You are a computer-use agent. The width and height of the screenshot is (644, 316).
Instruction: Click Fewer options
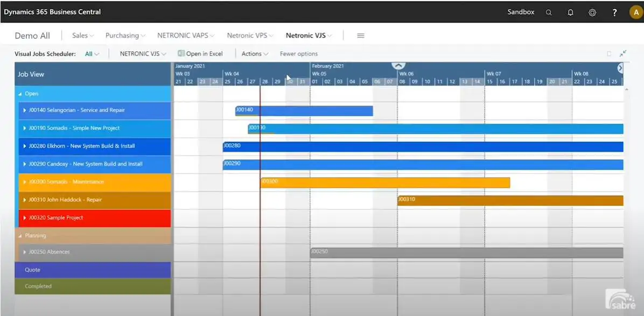coord(299,54)
